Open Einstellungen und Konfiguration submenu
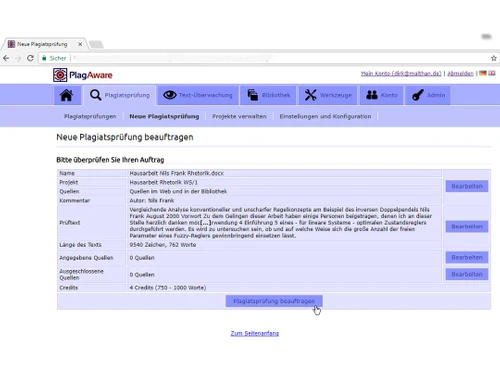Screen dimensions: 500x375 pyautogui.click(x=325, y=116)
